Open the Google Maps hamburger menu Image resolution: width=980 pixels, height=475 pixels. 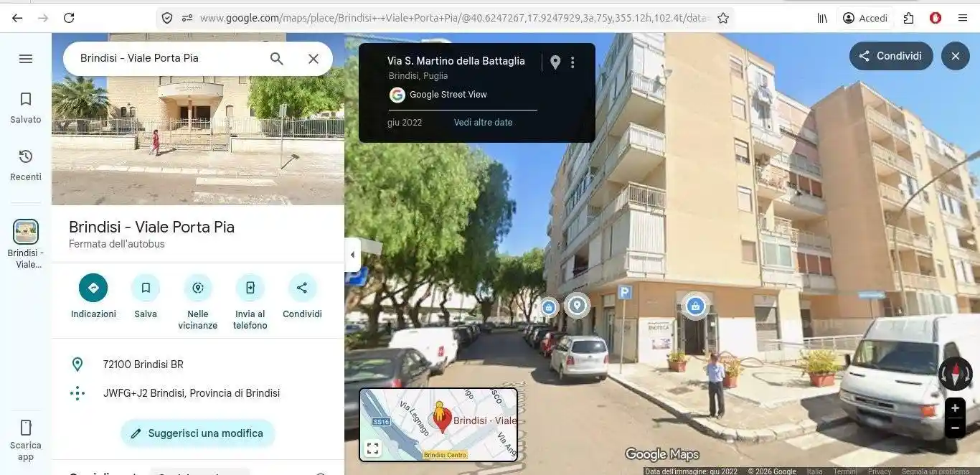tap(26, 58)
